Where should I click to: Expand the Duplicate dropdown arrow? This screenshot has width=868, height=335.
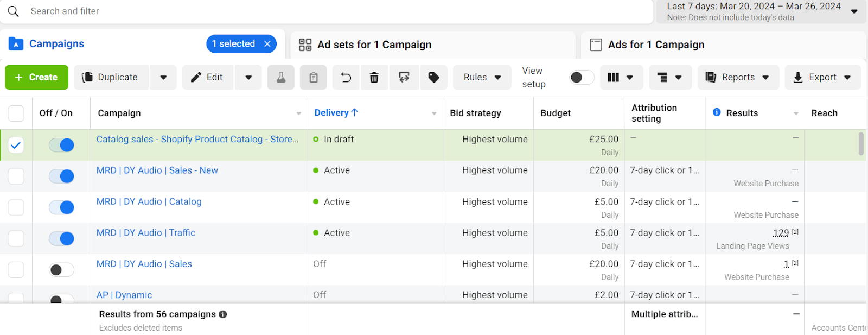click(x=163, y=78)
